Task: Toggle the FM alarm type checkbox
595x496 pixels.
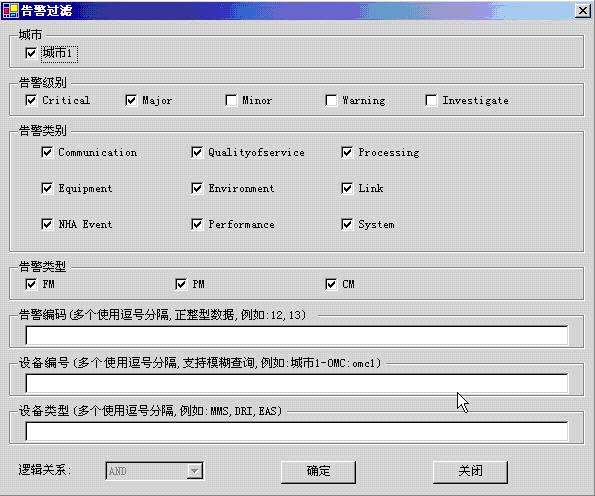Action: pyautogui.click(x=31, y=284)
